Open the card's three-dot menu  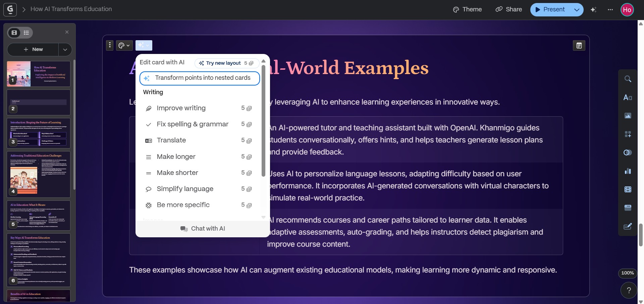click(x=110, y=45)
